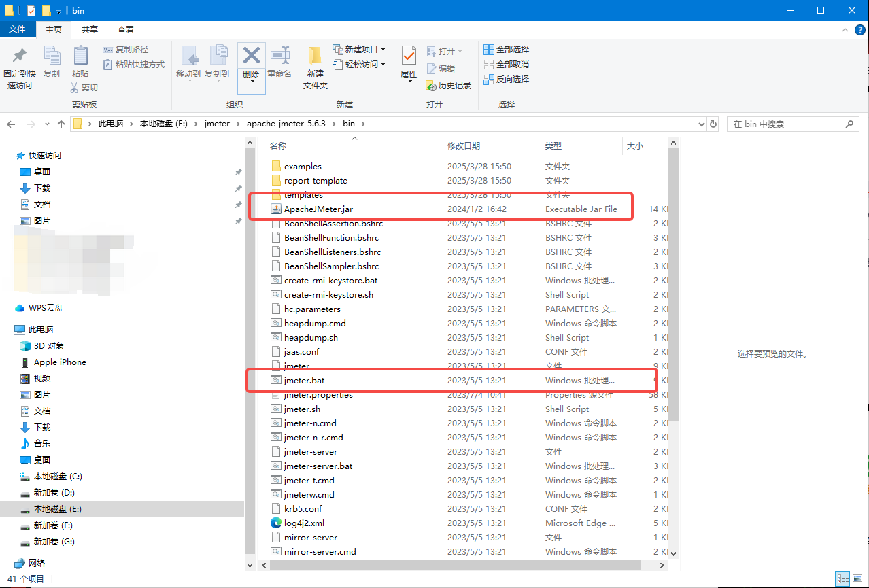This screenshot has width=869, height=588.
Task: Open the Open dropdown in ribbon
Action: [x=460, y=52]
